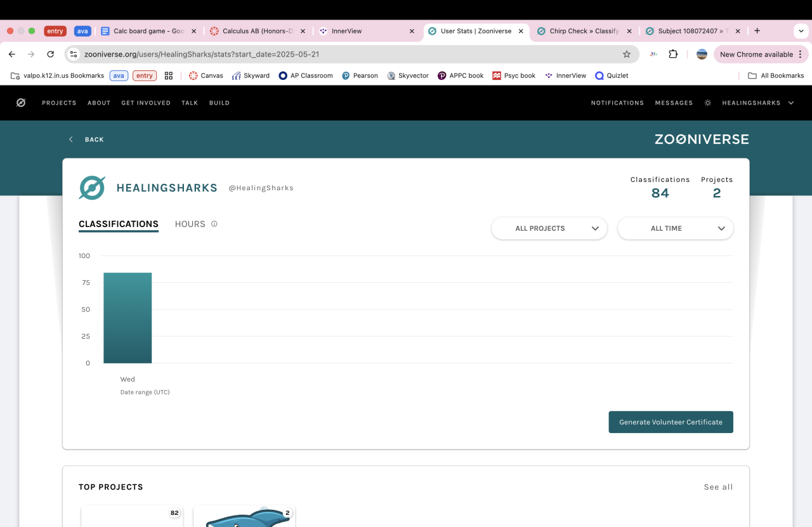Click the Zooniverse wordmark logo
Image resolution: width=812 pixels, height=527 pixels.
click(702, 139)
